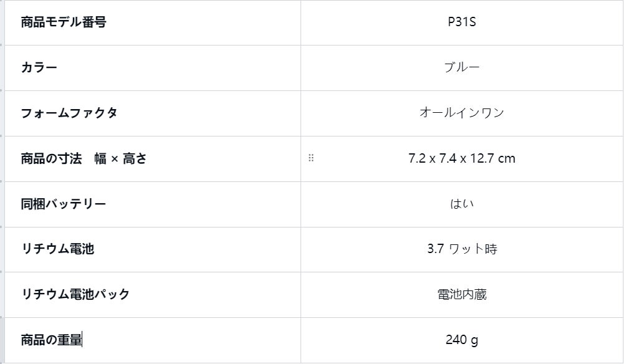The height and width of the screenshot is (364, 626).
Task: Click the 商品の寸法 text in the label
Action: [x=51, y=158]
